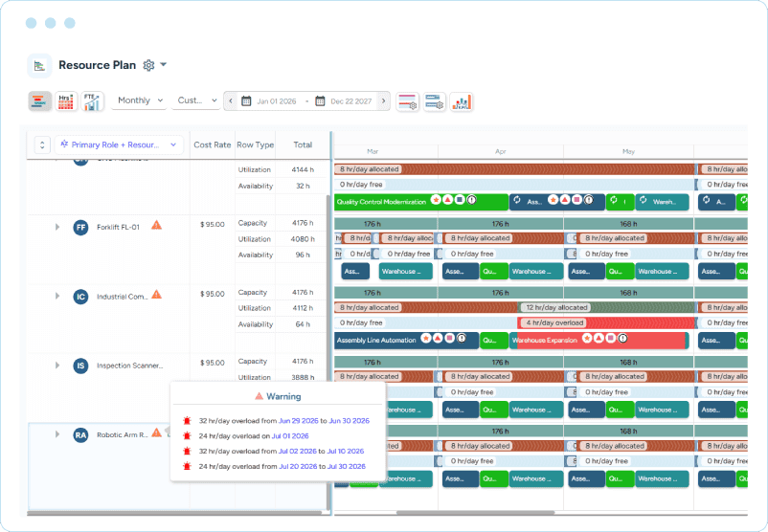Click the exclamation icon on Warehouse Expansion bar
Viewport: 768px width, 532px height.
[622, 338]
